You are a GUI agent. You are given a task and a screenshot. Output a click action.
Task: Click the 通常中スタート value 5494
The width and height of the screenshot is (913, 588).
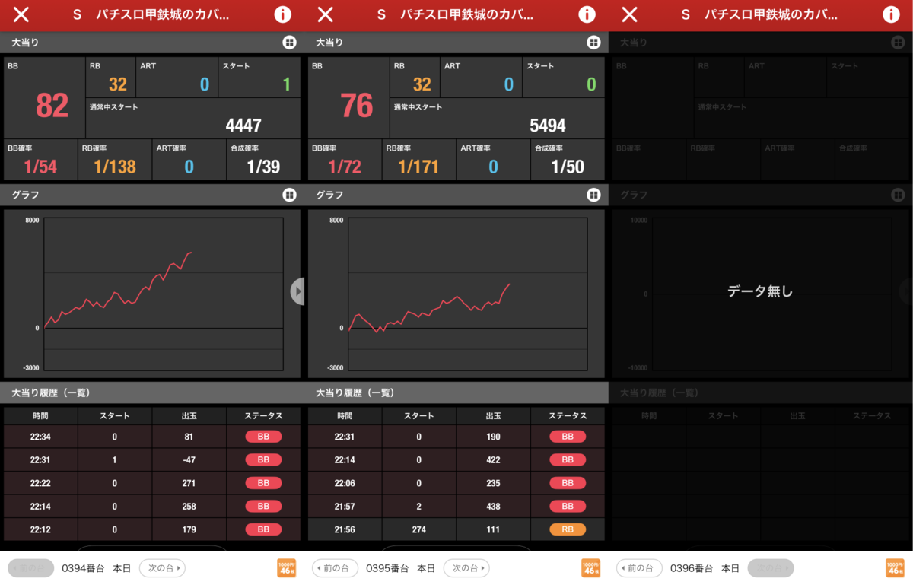click(548, 126)
